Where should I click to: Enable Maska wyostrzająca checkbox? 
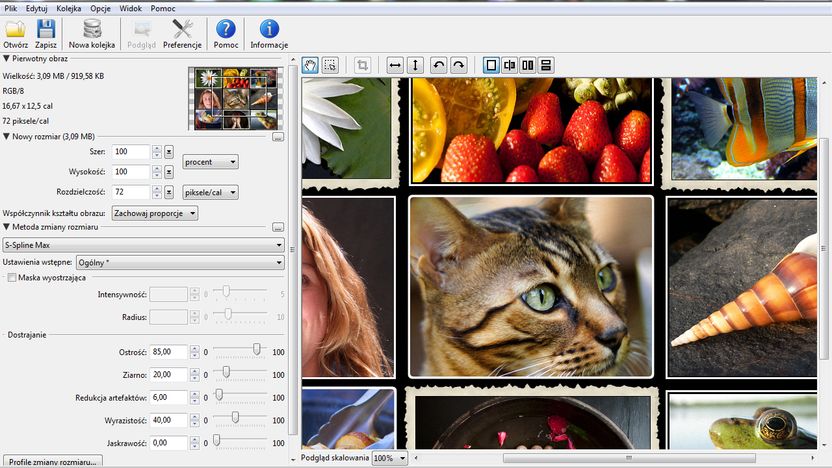(11, 278)
